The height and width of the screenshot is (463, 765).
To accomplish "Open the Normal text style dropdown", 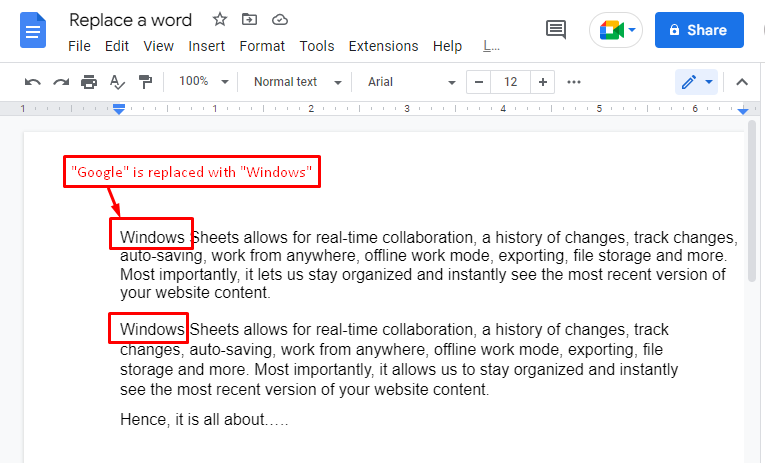I will (x=297, y=82).
